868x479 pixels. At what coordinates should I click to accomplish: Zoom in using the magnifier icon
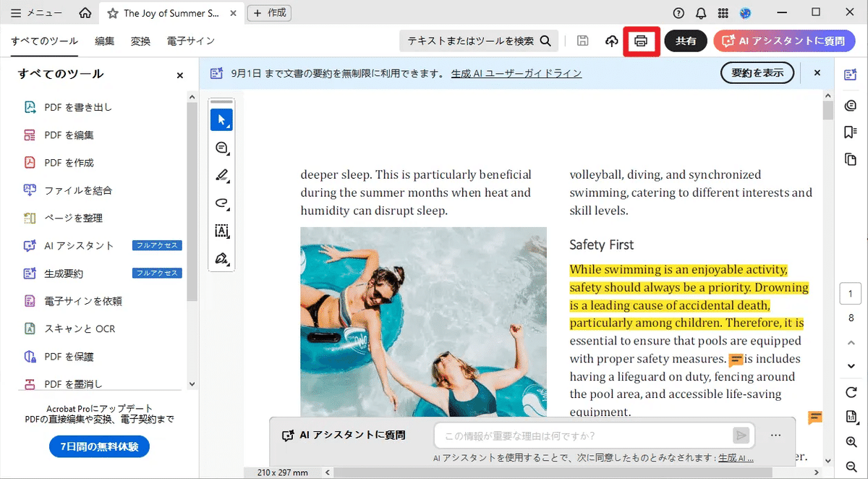coord(851,442)
